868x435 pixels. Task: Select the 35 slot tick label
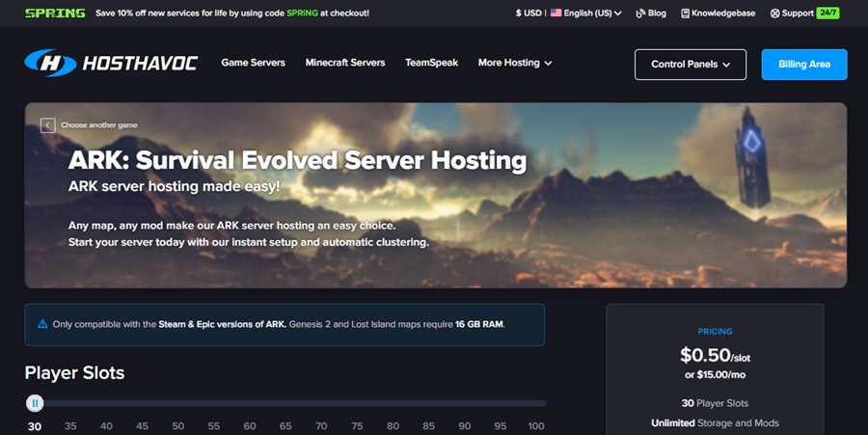70,426
